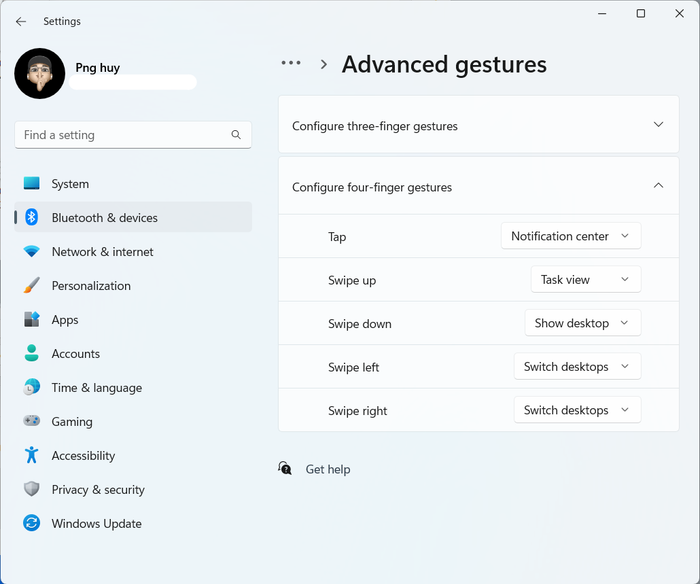The height and width of the screenshot is (584, 700).
Task: Click the back arrow icon
Action: (x=21, y=21)
